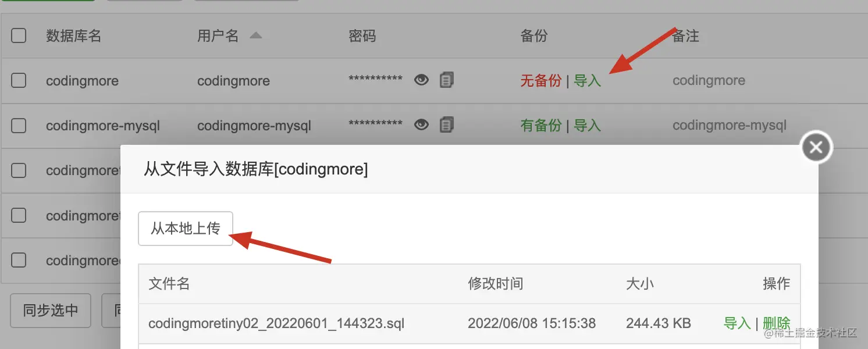Click 导入 link for codingmore database

pos(587,81)
